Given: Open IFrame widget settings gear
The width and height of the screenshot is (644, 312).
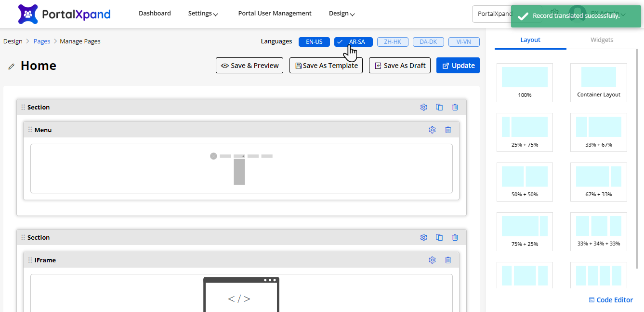Looking at the screenshot, I should 432,260.
